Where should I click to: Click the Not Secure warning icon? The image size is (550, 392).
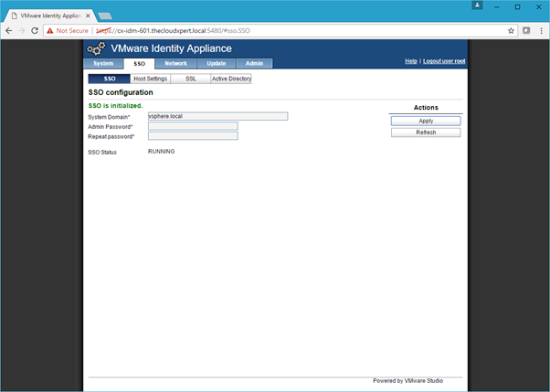(x=50, y=30)
